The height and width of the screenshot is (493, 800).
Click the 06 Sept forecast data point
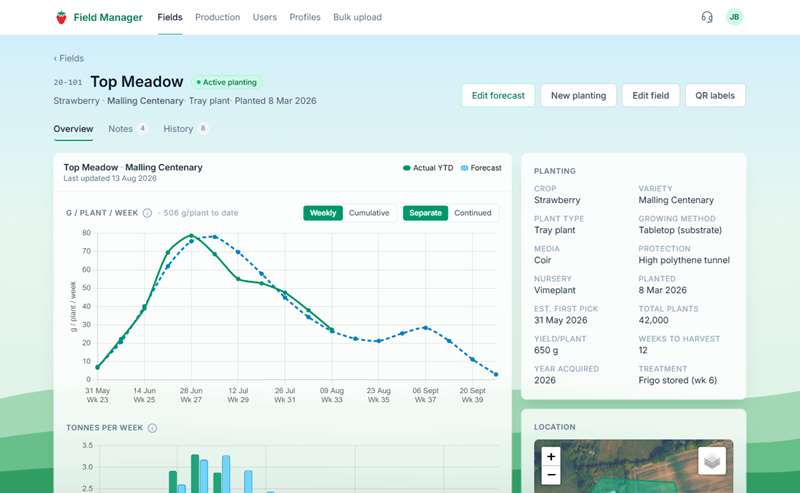pyautogui.click(x=426, y=328)
